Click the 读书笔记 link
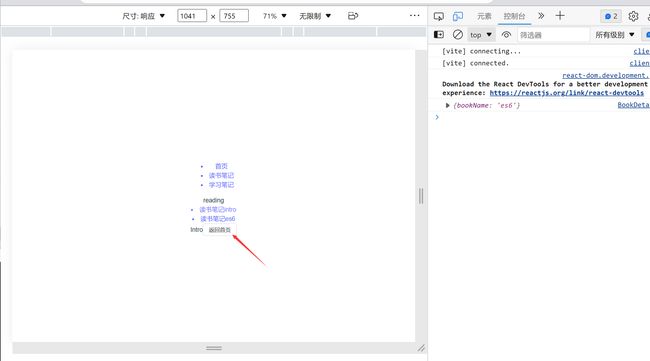 (221, 176)
